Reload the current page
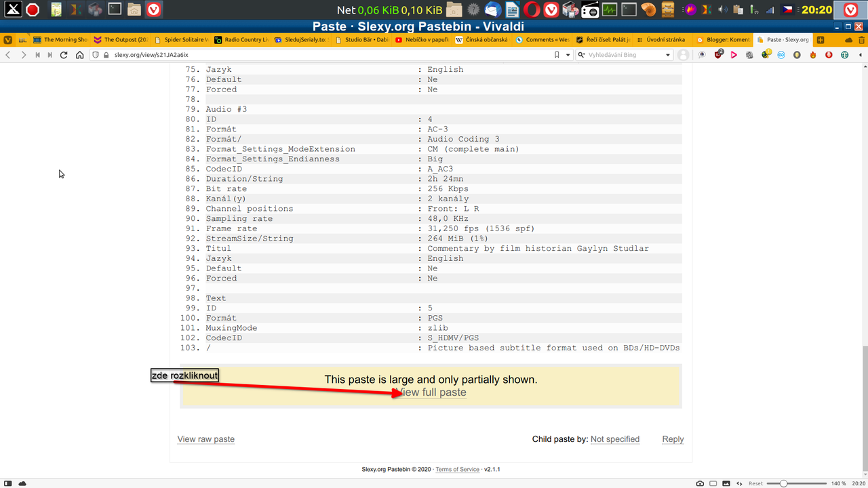This screenshot has width=868, height=488. click(64, 55)
